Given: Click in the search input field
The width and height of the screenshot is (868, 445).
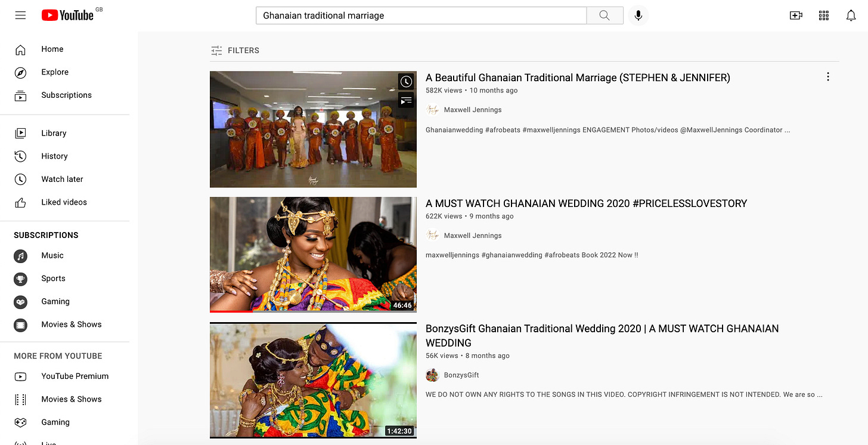Looking at the screenshot, I should point(421,16).
